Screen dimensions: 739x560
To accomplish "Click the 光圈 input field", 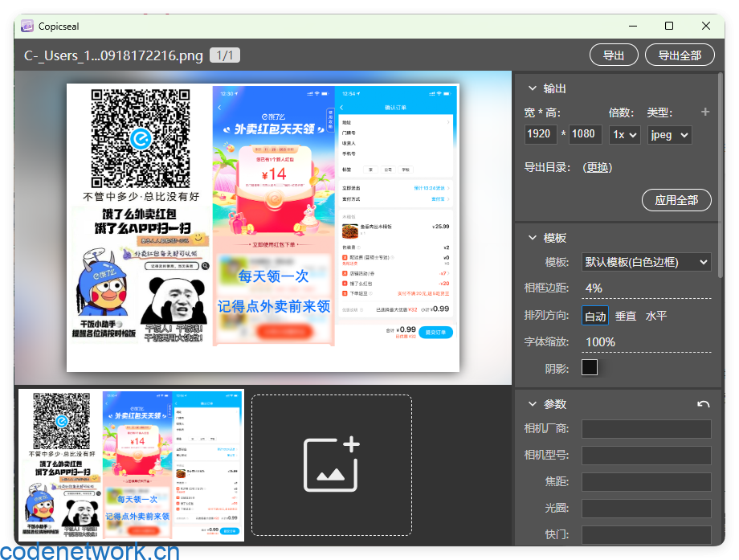I will click(x=646, y=508).
